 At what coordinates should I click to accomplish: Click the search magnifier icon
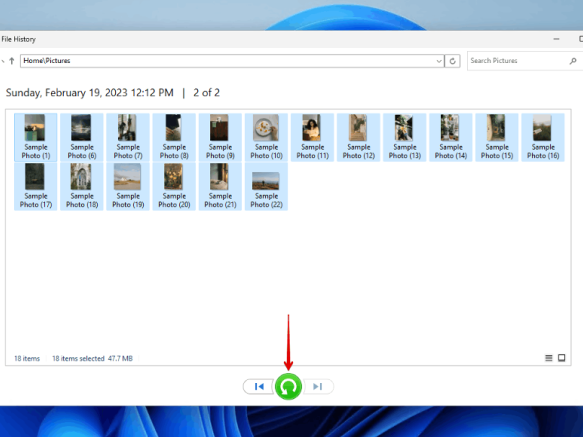pyautogui.click(x=573, y=61)
